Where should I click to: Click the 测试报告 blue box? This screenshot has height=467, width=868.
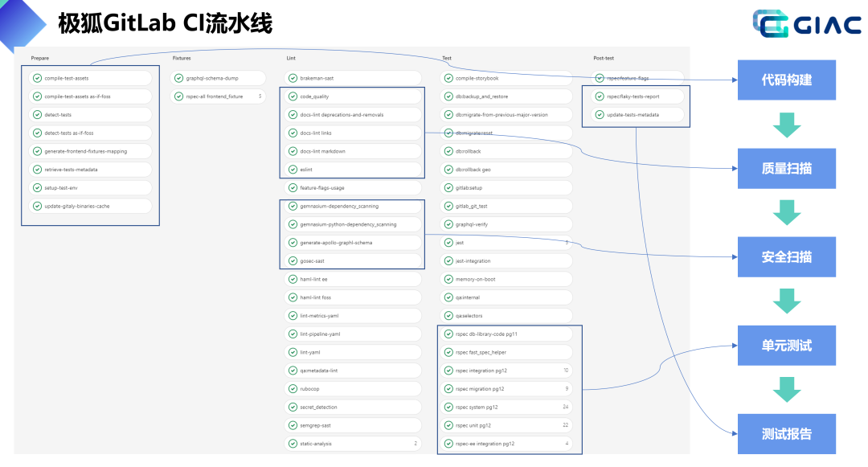(787, 434)
